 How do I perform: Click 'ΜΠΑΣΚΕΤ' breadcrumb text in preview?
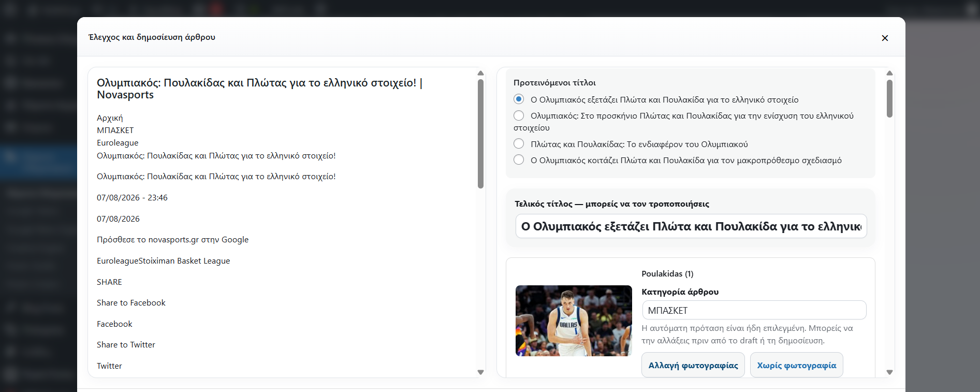pos(115,130)
